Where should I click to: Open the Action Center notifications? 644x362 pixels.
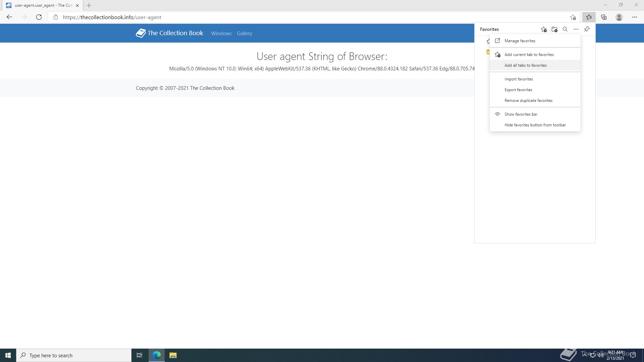pyautogui.click(x=633, y=355)
